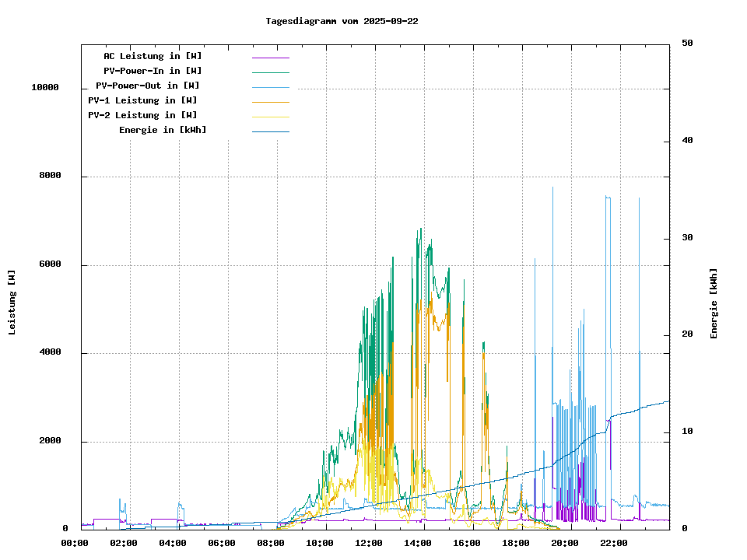Click the 50 value on right energy axis

pyautogui.click(x=687, y=43)
